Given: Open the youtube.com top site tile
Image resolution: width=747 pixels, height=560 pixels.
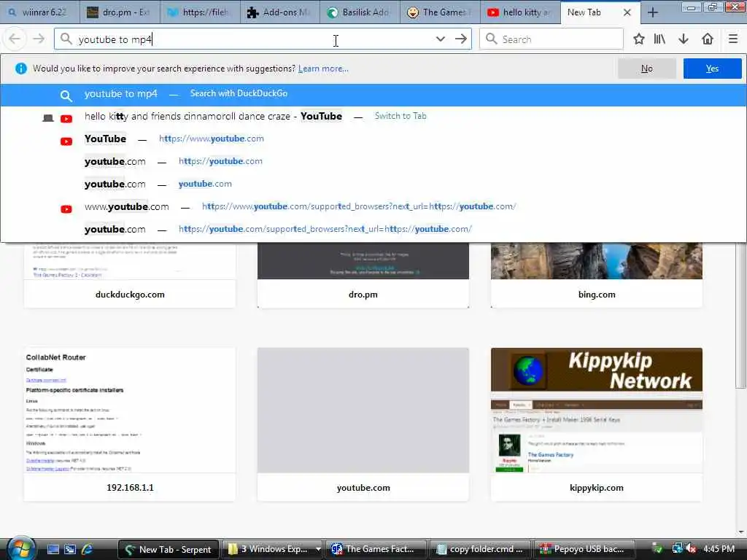Looking at the screenshot, I should point(363,424).
